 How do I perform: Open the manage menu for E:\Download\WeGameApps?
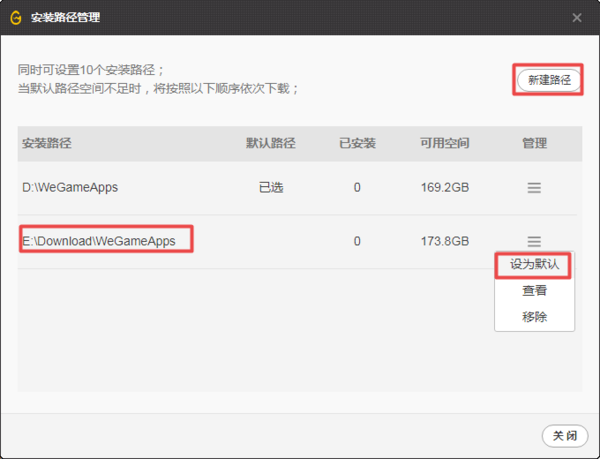click(x=534, y=241)
